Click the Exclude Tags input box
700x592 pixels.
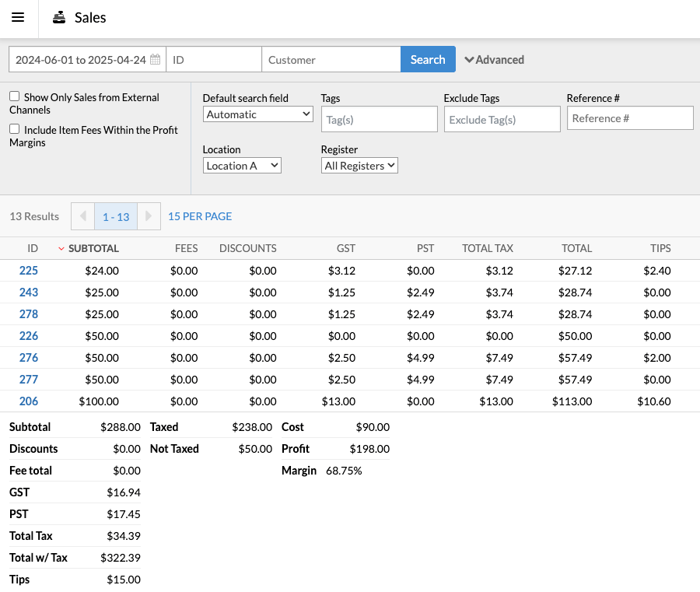502,119
